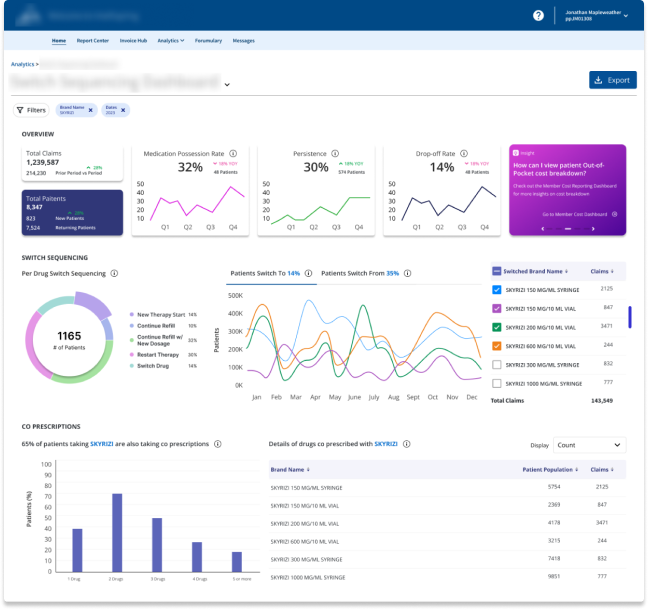The width and height of the screenshot is (648, 610).
Task: Show info for Persistence
Action: pos(335,154)
